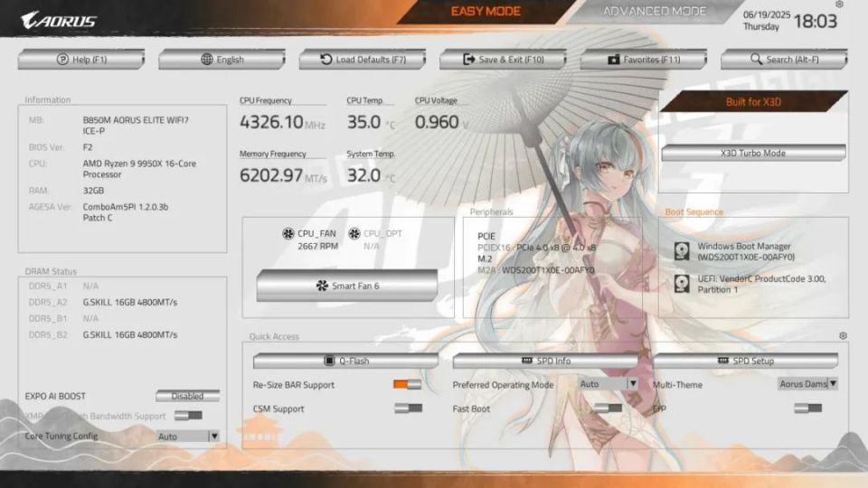Open Help (F1)
The width and height of the screenshot is (868, 488).
coord(81,60)
